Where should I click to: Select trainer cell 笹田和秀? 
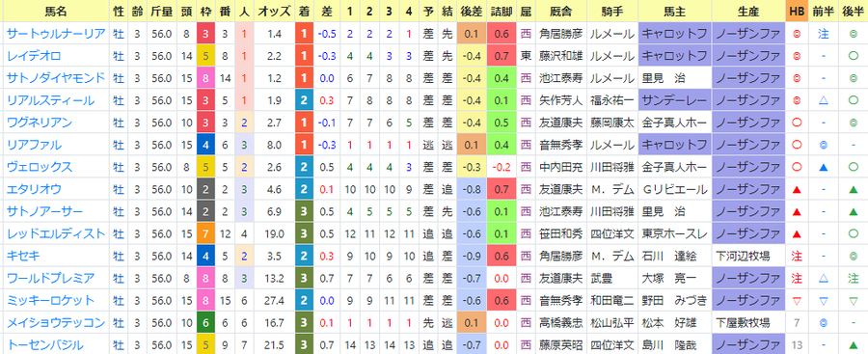click(561, 233)
